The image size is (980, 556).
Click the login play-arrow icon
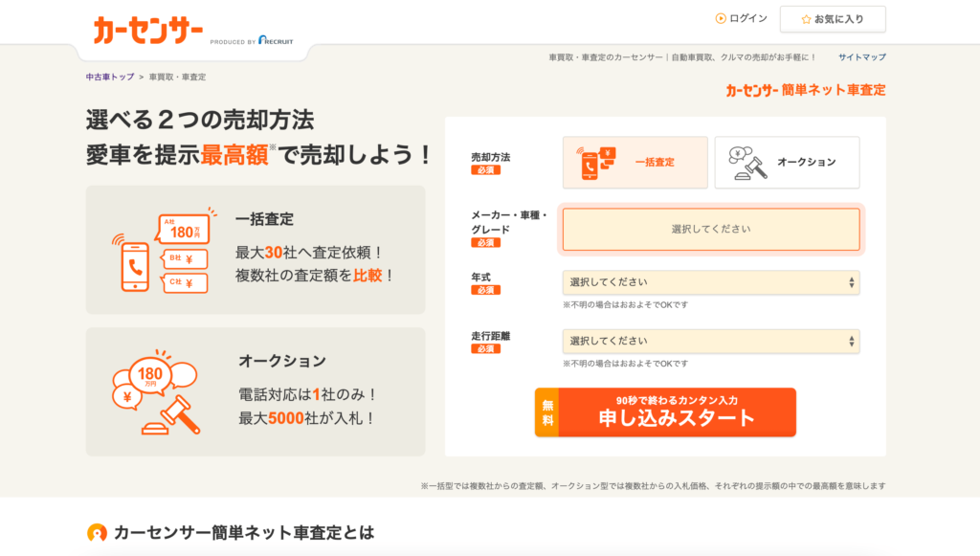tap(721, 18)
